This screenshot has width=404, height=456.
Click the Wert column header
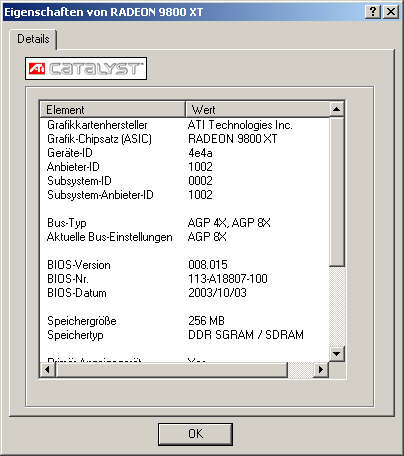(x=257, y=109)
